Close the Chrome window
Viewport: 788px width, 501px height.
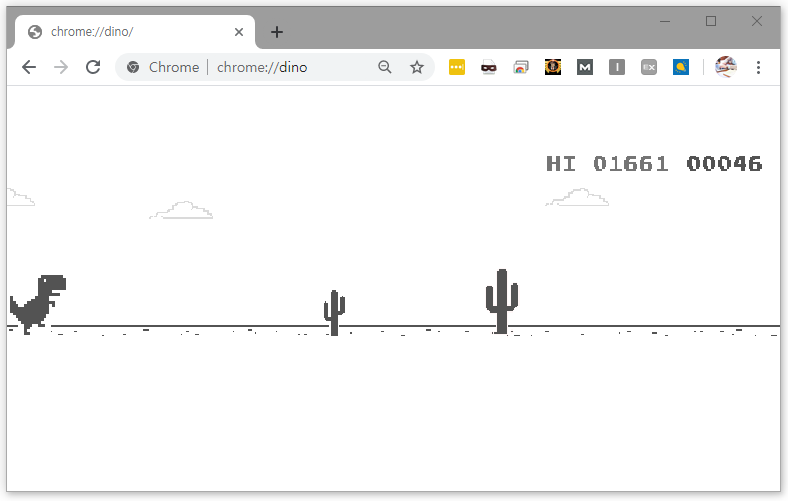tap(757, 21)
